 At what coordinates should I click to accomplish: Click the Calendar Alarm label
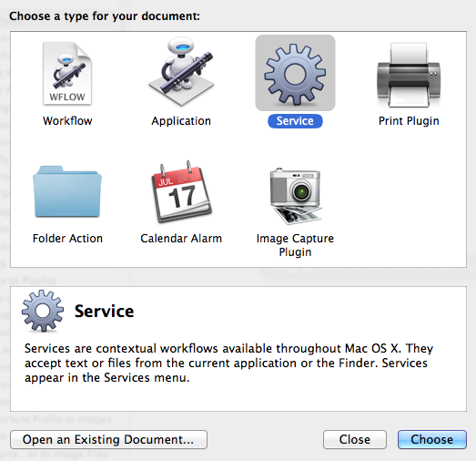[x=181, y=239]
